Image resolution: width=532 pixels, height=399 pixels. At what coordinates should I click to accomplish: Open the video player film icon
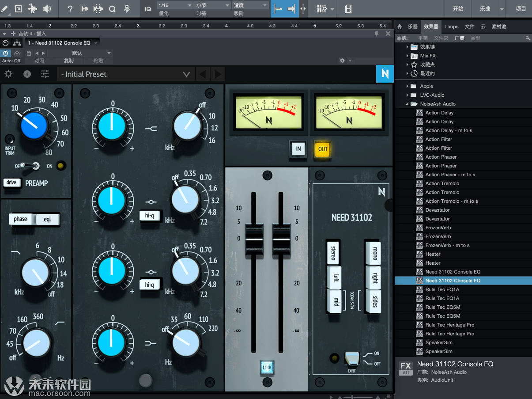click(x=348, y=9)
